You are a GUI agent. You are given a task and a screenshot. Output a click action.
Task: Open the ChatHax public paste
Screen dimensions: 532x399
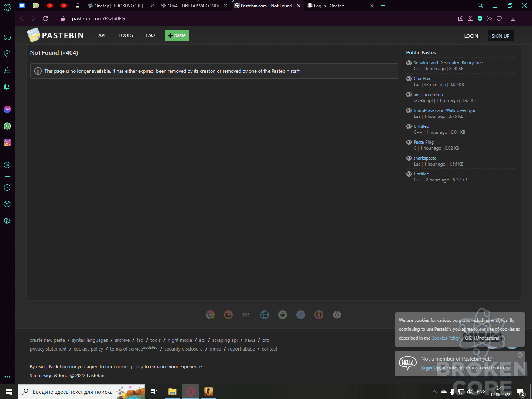[x=422, y=79]
